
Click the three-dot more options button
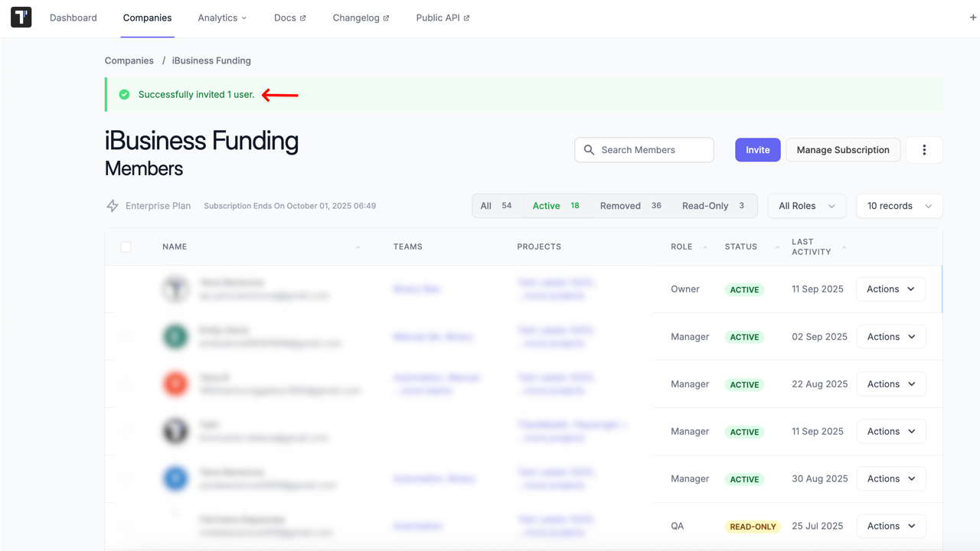[x=924, y=150]
